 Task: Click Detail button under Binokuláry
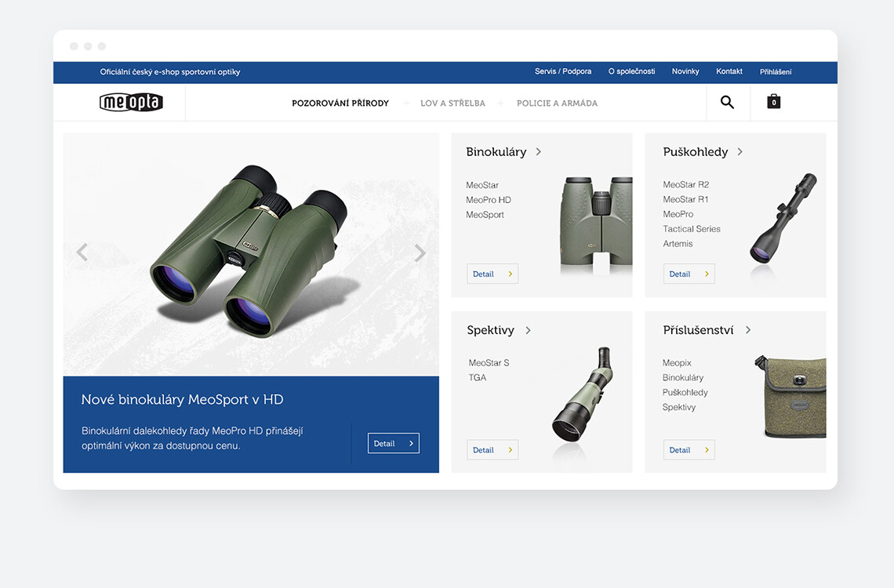pyautogui.click(x=492, y=274)
